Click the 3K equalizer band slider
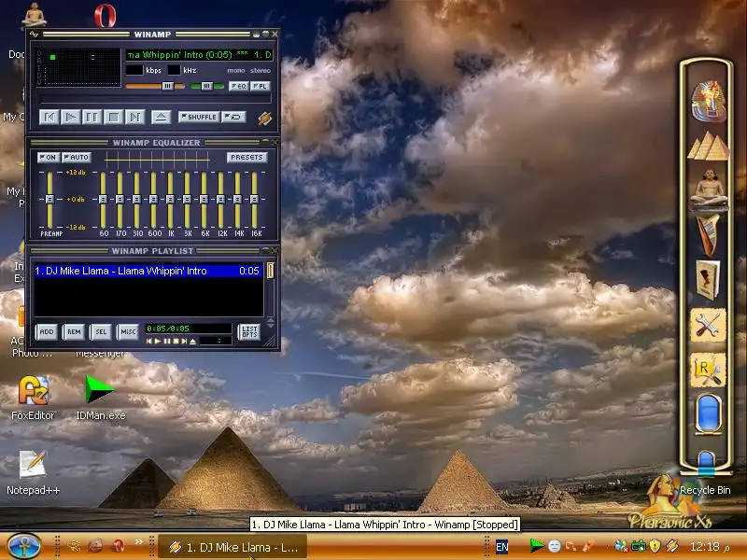Screen dimensions: 747x560 click(x=187, y=200)
